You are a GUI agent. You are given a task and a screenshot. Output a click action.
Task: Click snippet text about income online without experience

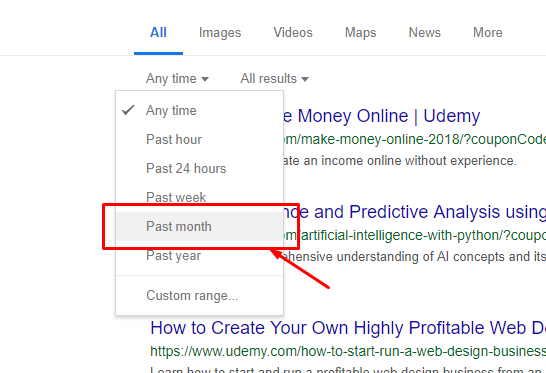tap(400, 161)
